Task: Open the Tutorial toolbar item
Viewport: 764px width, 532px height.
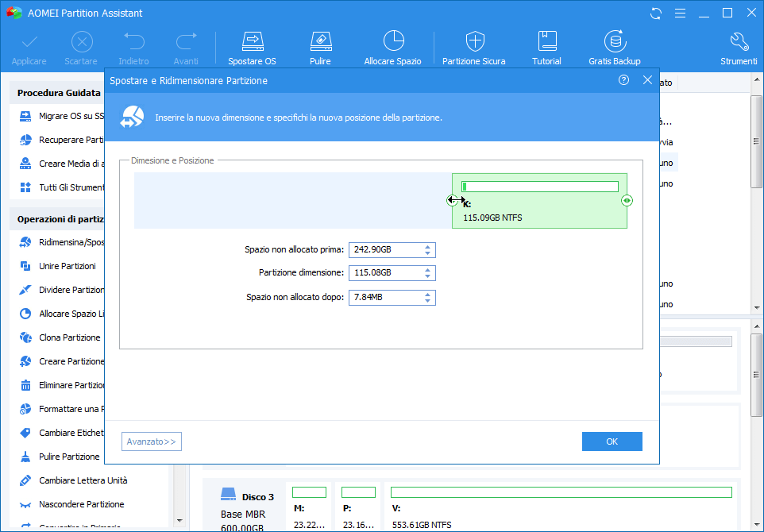Action: click(x=546, y=48)
